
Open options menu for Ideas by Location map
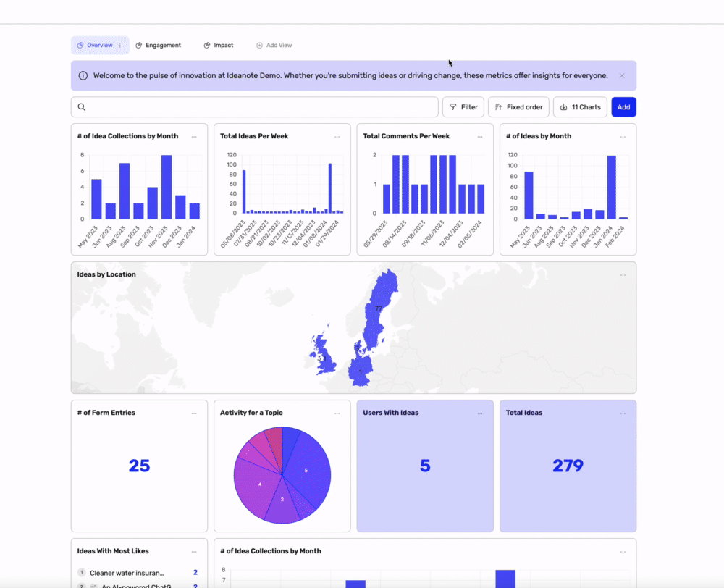pos(623,275)
